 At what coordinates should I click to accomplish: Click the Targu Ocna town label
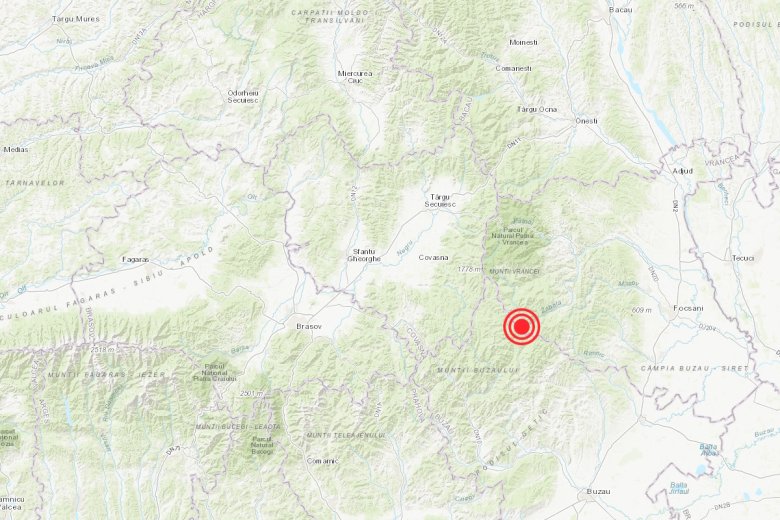(537, 109)
